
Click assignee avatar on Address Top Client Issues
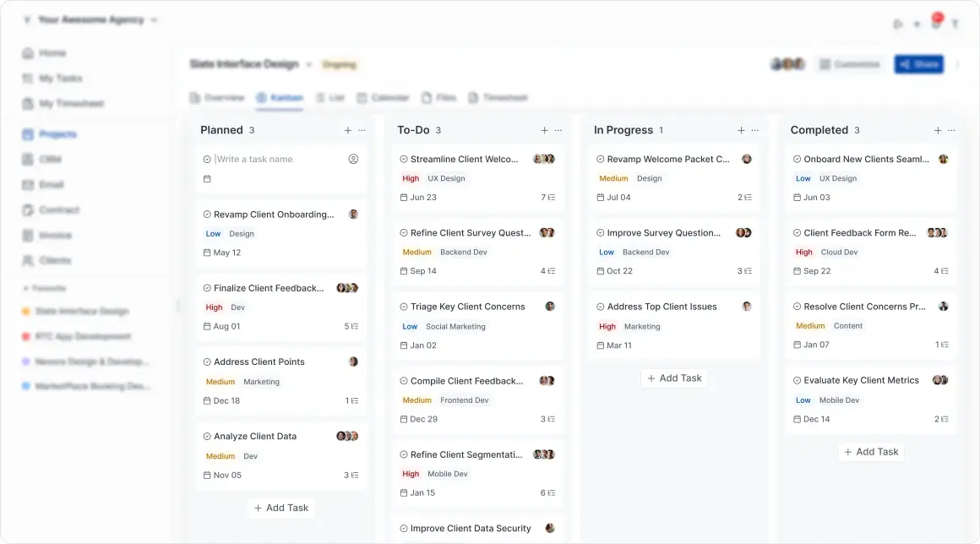click(746, 307)
